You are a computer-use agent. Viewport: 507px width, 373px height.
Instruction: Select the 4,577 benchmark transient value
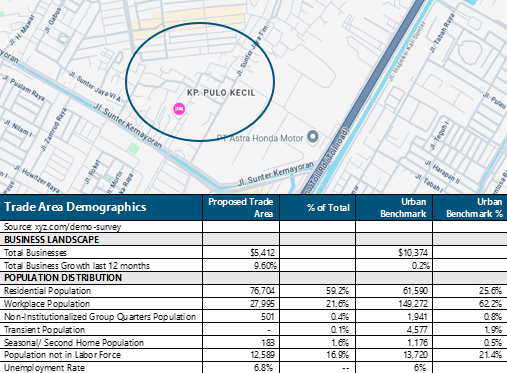tap(418, 330)
